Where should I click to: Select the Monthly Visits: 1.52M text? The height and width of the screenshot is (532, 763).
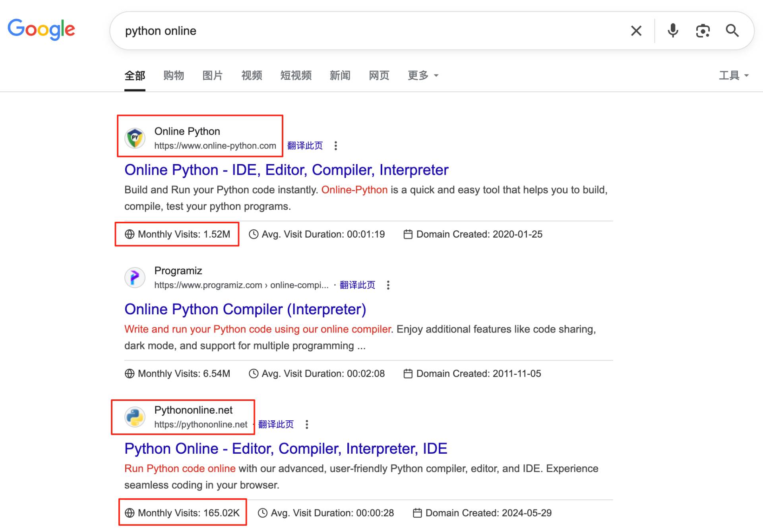coord(184,234)
